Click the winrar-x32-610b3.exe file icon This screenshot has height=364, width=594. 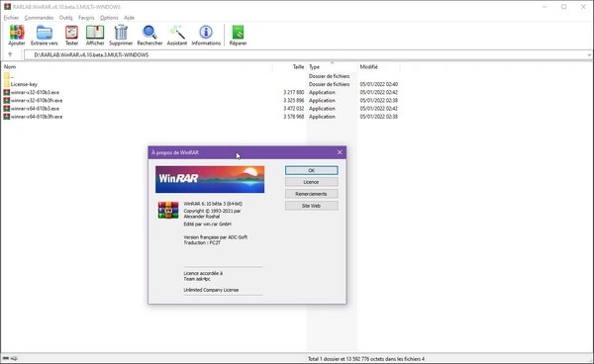coord(7,92)
